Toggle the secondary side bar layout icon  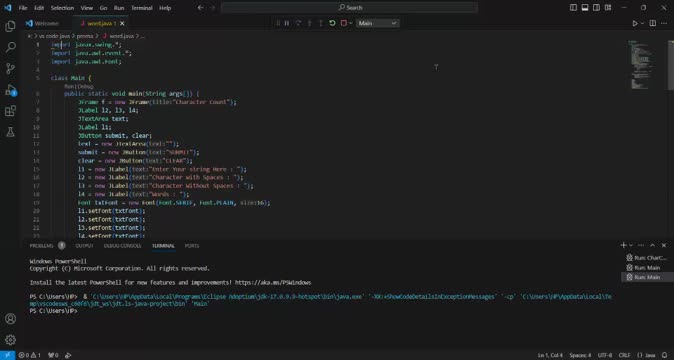click(597, 8)
